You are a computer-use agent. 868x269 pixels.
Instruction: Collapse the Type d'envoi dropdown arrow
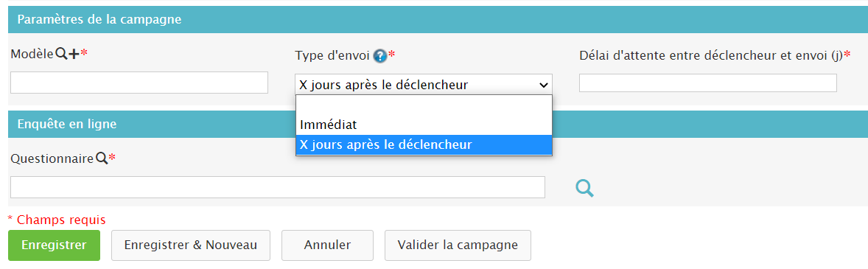[543, 85]
